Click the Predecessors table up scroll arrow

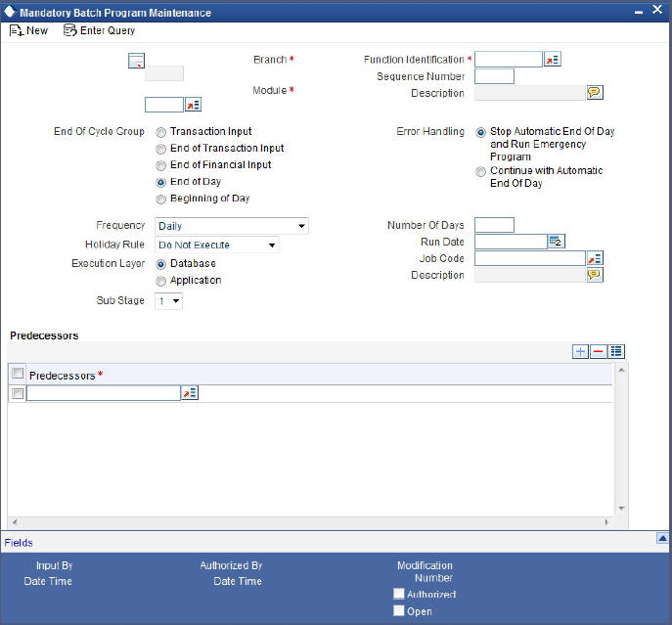tap(621, 370)
